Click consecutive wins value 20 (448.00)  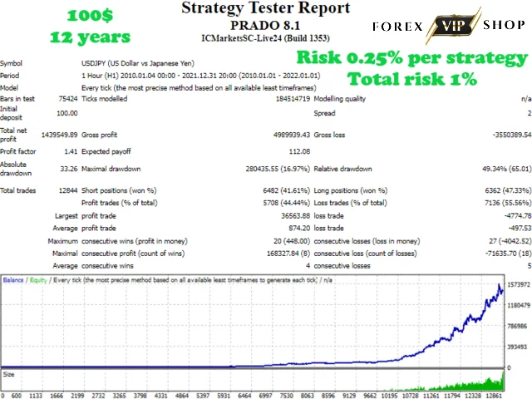(x=292, y=241)
